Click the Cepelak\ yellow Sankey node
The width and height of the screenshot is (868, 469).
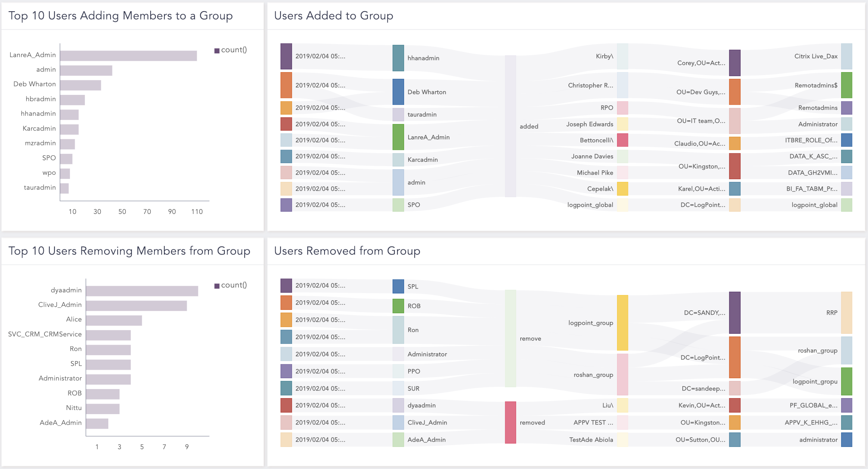tap(623, 189)
